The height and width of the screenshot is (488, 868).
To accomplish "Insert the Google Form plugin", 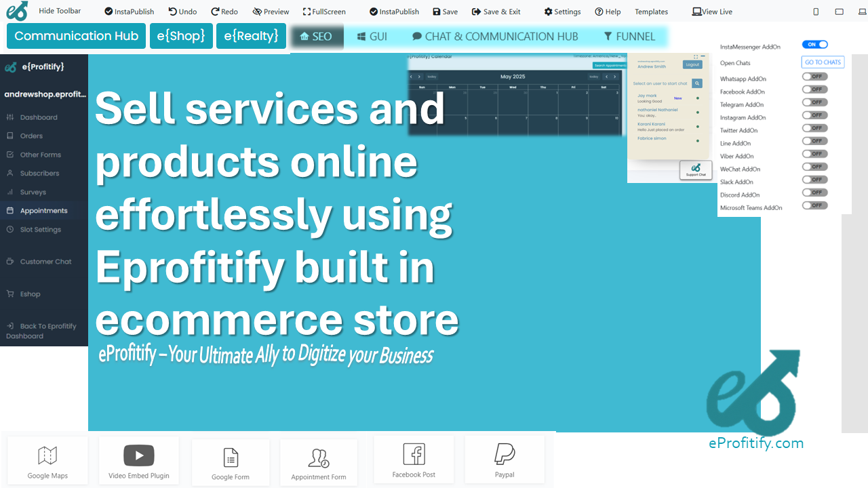I will (231, 462).
